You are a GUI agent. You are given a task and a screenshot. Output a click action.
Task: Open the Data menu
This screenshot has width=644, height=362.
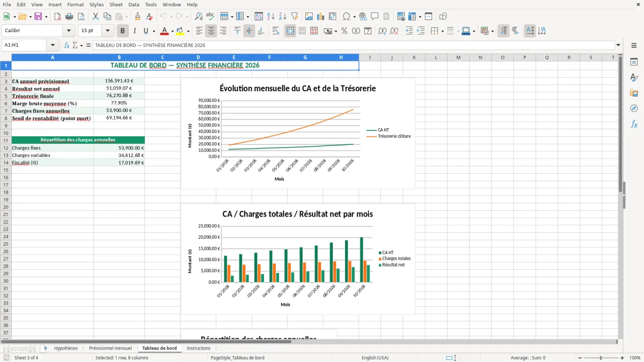(134, 4)
